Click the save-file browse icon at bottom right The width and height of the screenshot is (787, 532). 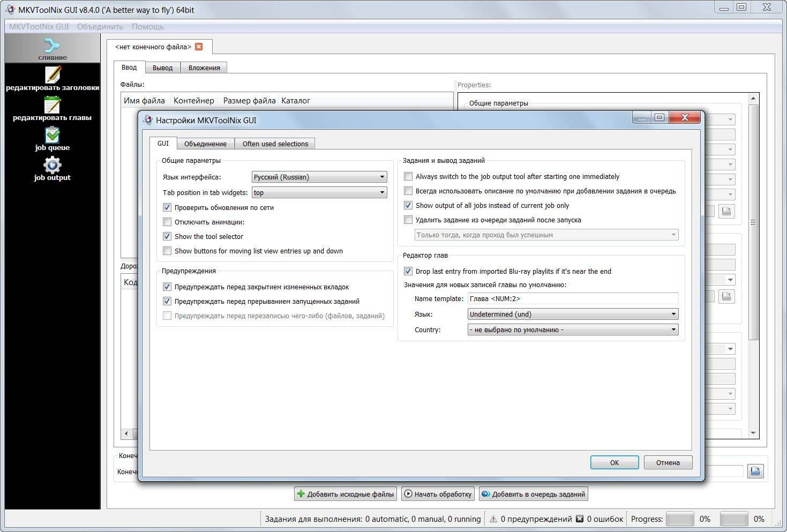point(755,471)
